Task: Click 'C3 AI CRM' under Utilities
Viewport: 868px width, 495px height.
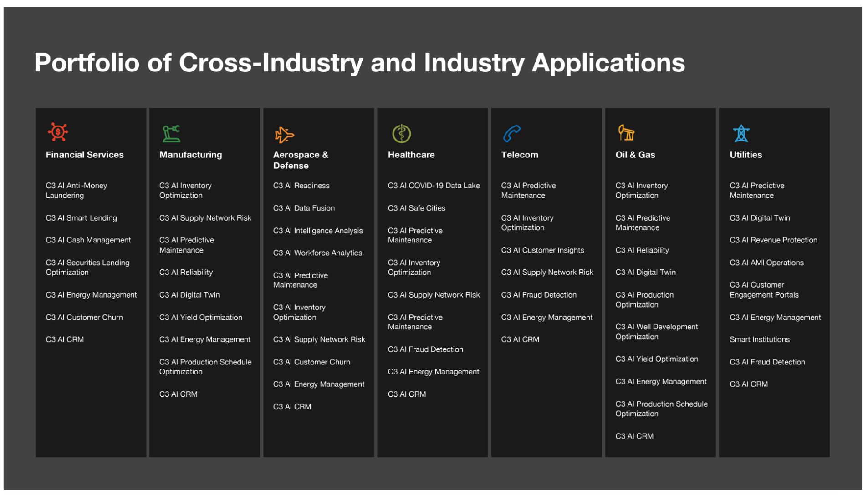Action: pos(748,384)
